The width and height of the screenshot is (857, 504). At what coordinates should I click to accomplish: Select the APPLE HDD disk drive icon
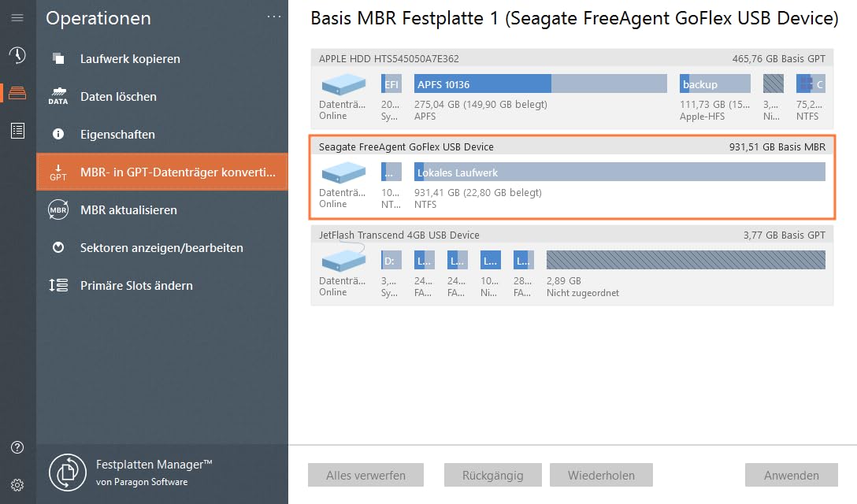click(343, 85)
